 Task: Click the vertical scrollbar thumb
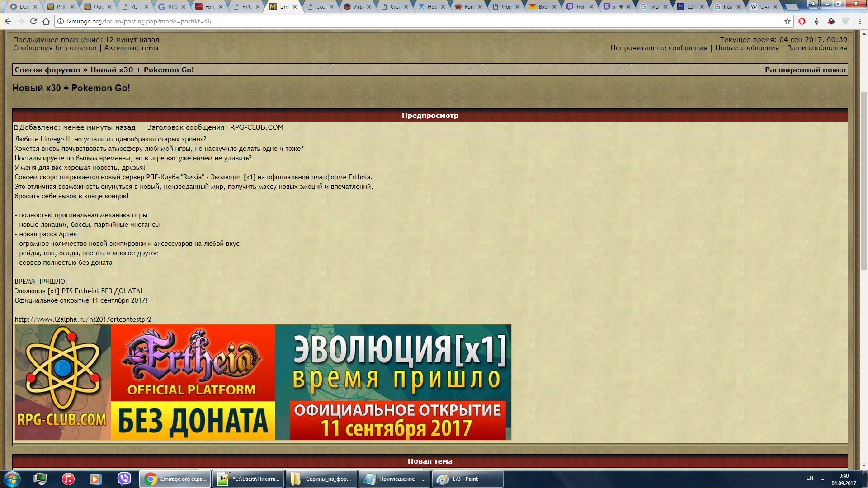tap(863, 181)
